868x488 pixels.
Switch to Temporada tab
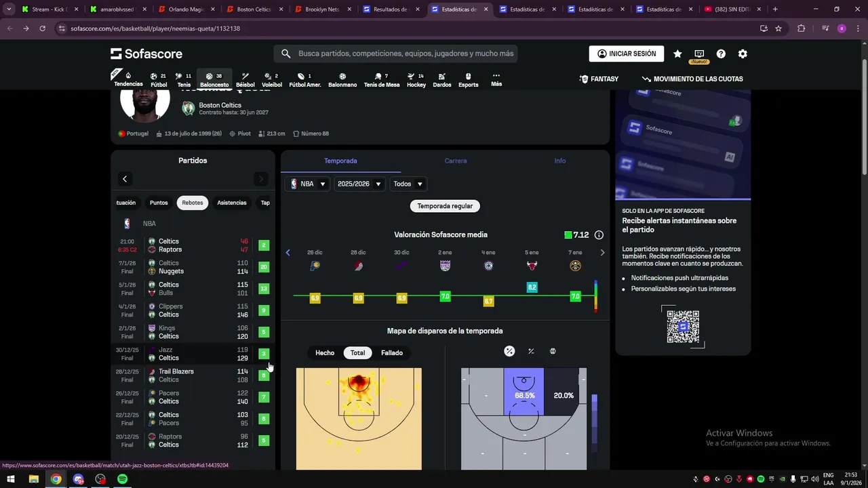tap(340, 161)
